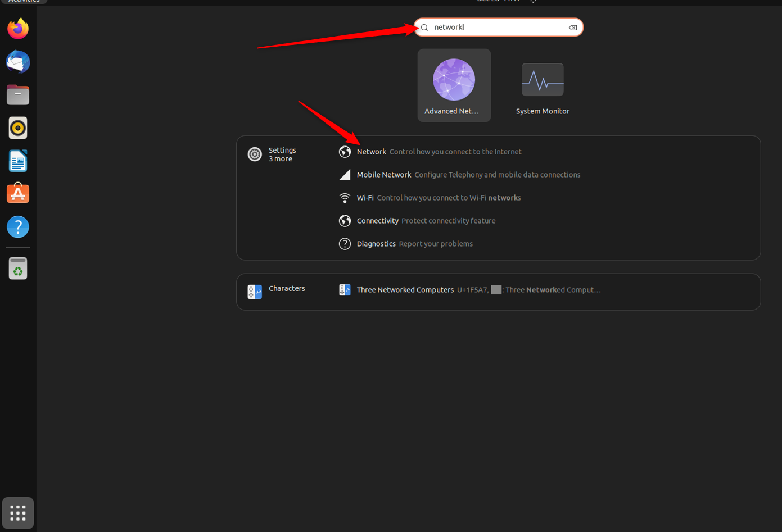The width and height of the screenshot is (782, 532).
Task: Open Ubuntu Software store icon
Action: pyautogui.click(x=18, y=194)
